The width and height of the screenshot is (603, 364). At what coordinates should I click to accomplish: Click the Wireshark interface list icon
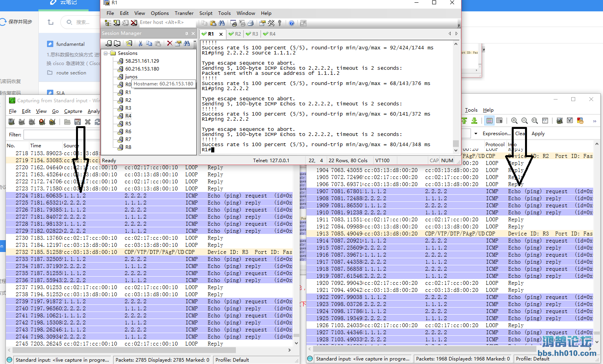[12, 122]
